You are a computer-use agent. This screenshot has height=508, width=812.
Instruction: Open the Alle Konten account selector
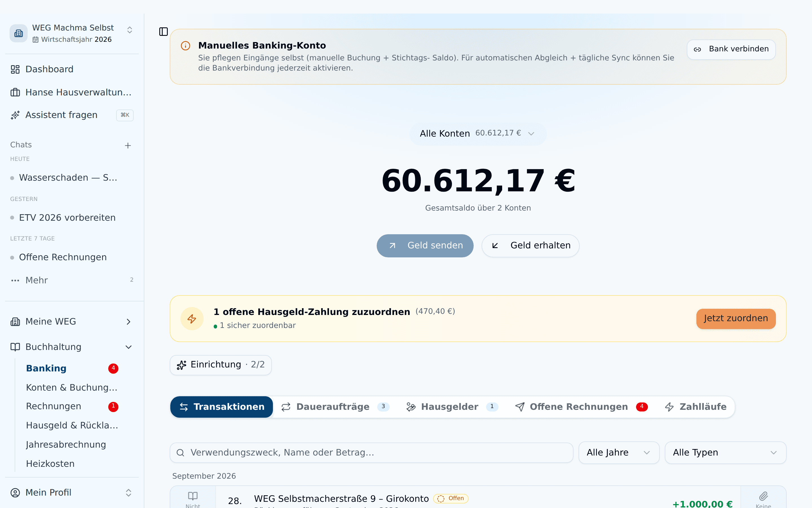(478, 133)
